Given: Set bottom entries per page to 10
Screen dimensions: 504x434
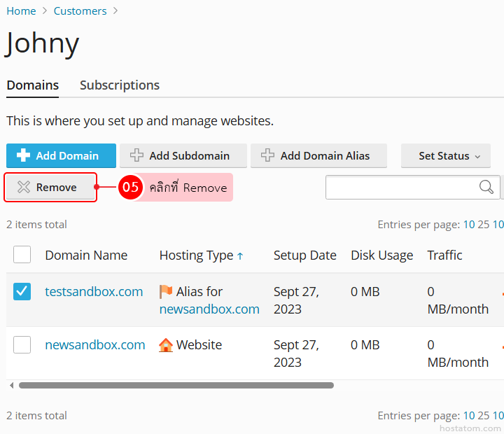Looking at the screenshot, I should [468, 416].
